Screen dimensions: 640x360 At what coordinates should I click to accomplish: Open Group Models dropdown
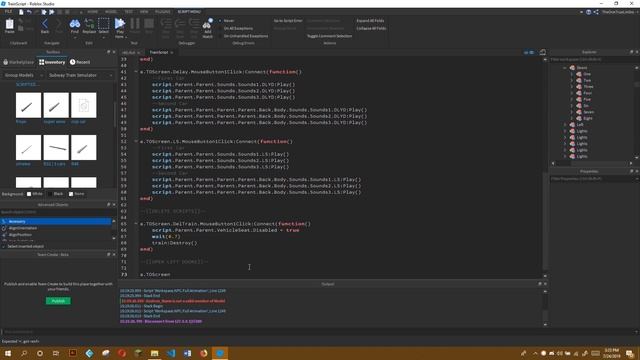[23, 75]
